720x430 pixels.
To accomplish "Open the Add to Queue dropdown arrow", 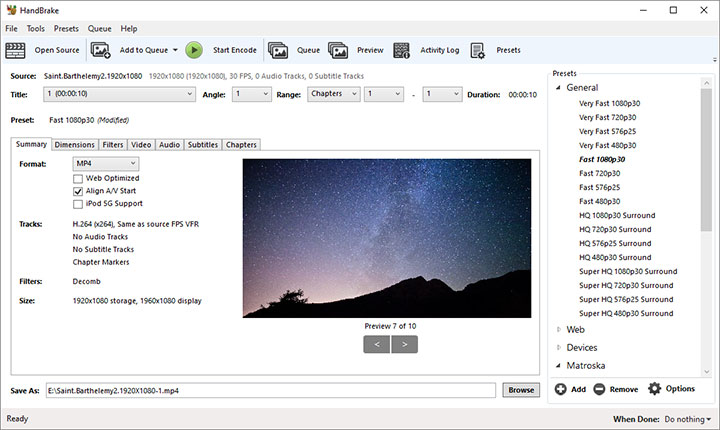I will click(x=175, y=50).
